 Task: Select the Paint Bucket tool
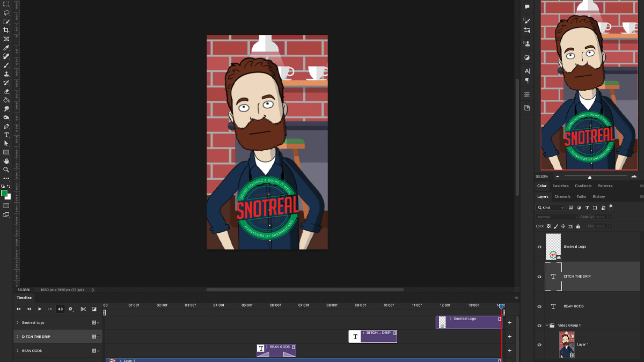tap(6, 100)
